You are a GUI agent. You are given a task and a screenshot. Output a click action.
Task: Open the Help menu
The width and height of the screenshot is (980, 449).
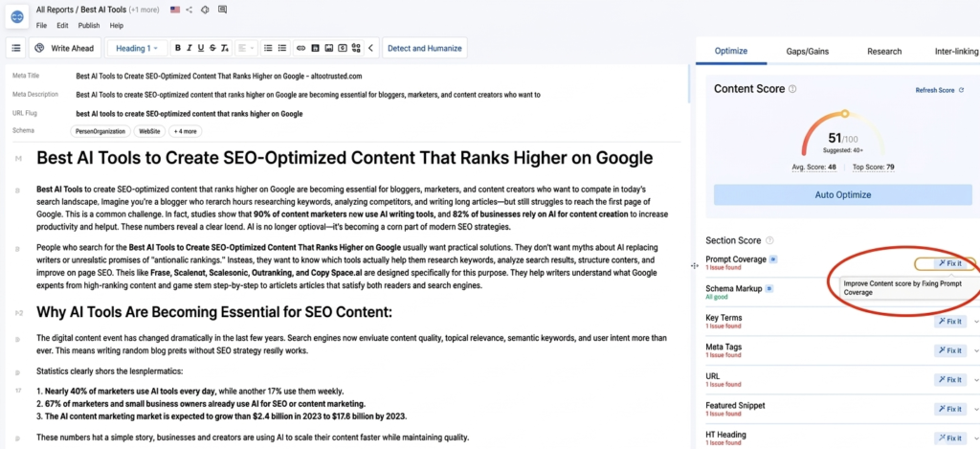116,26
